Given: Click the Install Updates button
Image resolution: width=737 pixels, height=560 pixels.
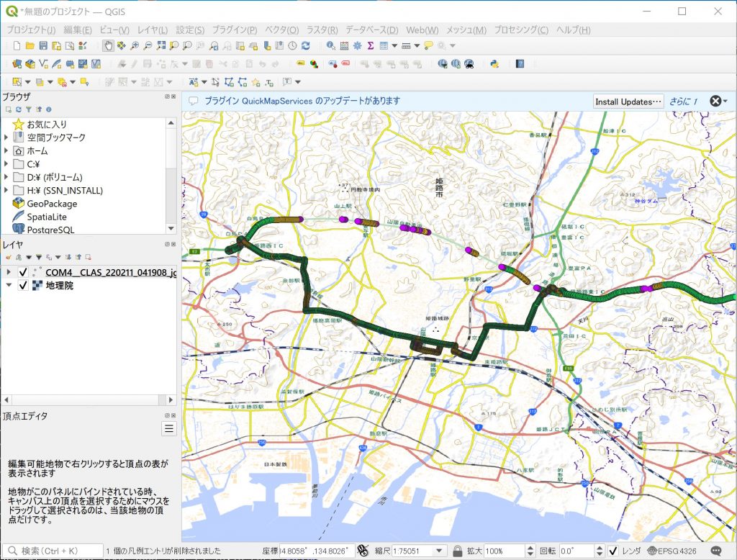Looking at the screenshot, I should [627, 101].
